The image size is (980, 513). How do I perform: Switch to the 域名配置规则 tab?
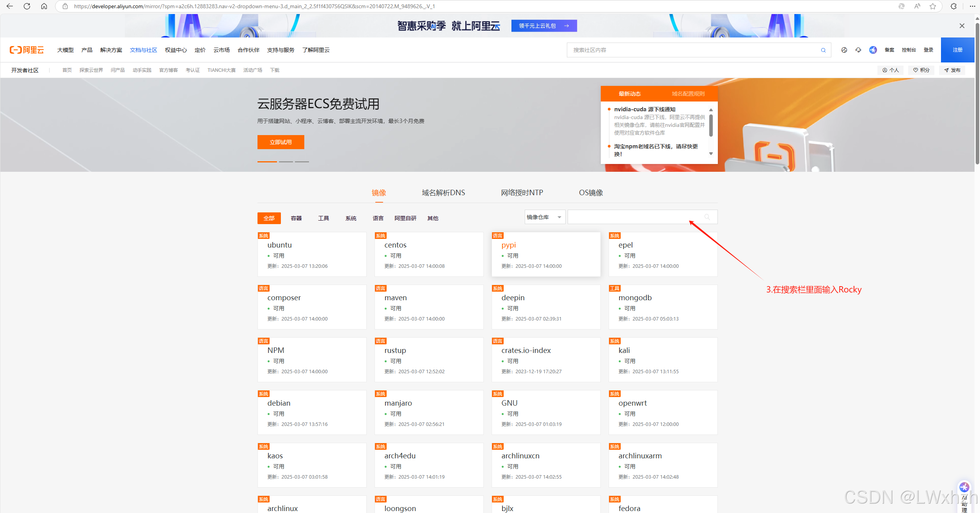(688, 94)
